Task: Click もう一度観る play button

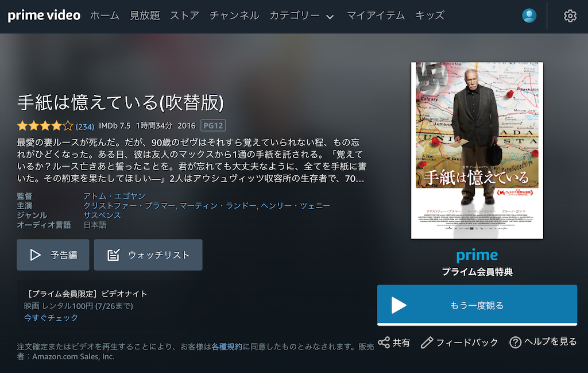Action: point(477,305)
